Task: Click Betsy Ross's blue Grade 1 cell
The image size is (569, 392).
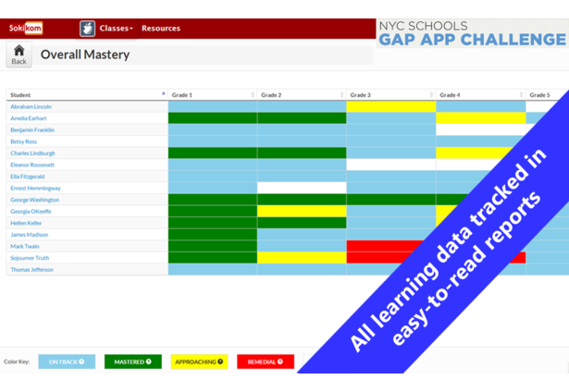Action: coord(213,141)
